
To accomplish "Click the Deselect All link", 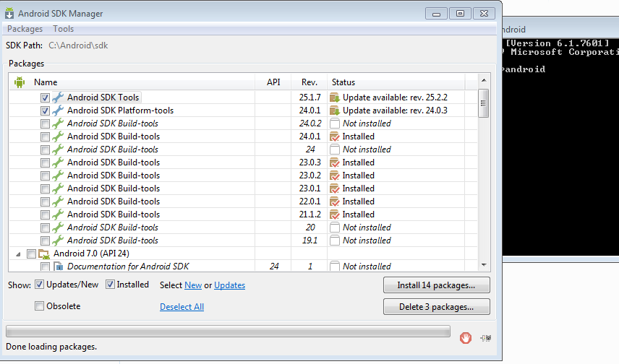I will click(x=182, y=307).
